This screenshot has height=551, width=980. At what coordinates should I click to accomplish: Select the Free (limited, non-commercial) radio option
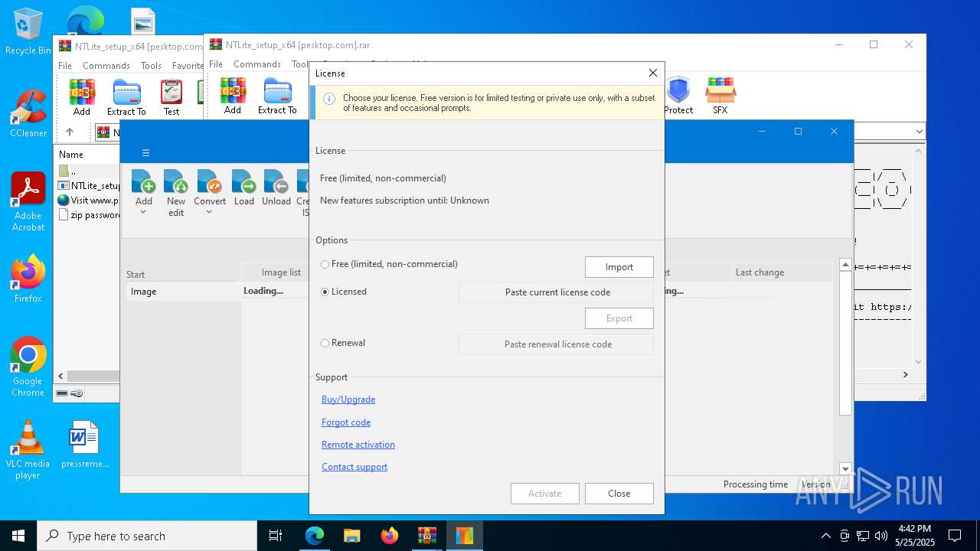(325, 264)
